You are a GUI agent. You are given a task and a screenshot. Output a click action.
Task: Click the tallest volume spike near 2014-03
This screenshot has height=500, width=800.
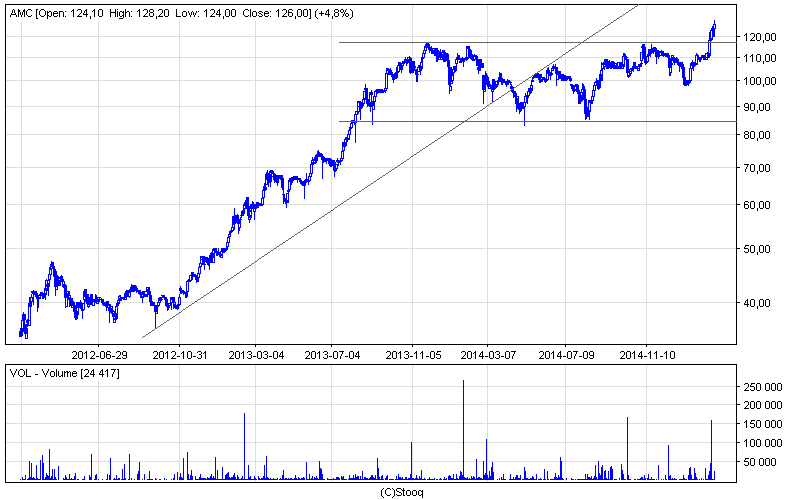click(463, 430)
